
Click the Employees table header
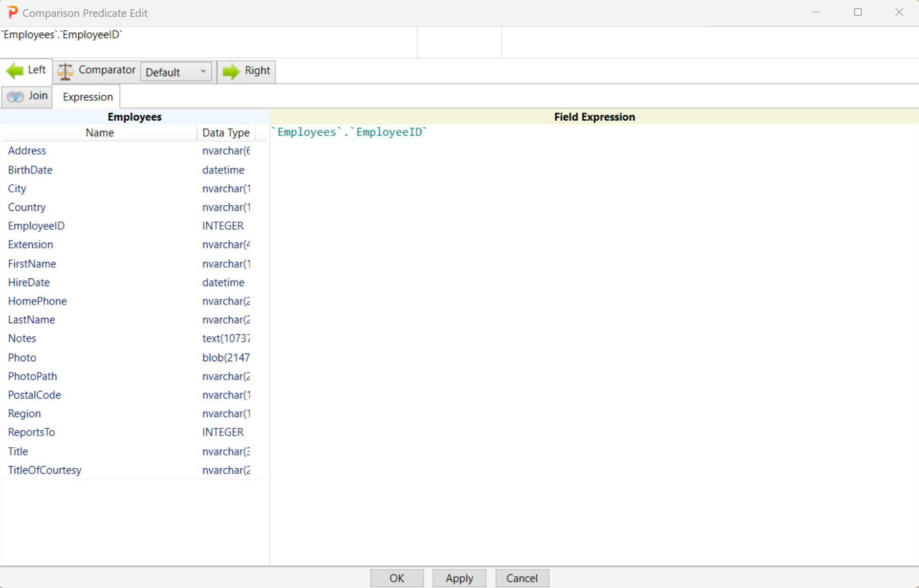point(135,117)
